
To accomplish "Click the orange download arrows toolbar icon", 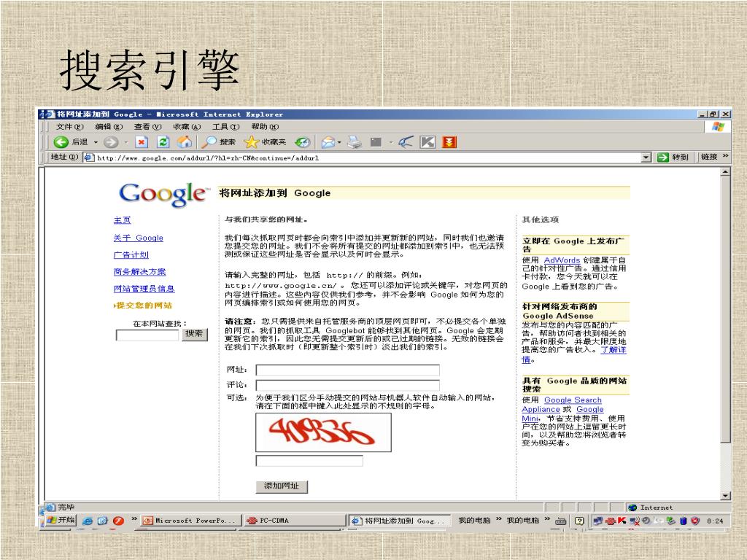I will point(449,142).
